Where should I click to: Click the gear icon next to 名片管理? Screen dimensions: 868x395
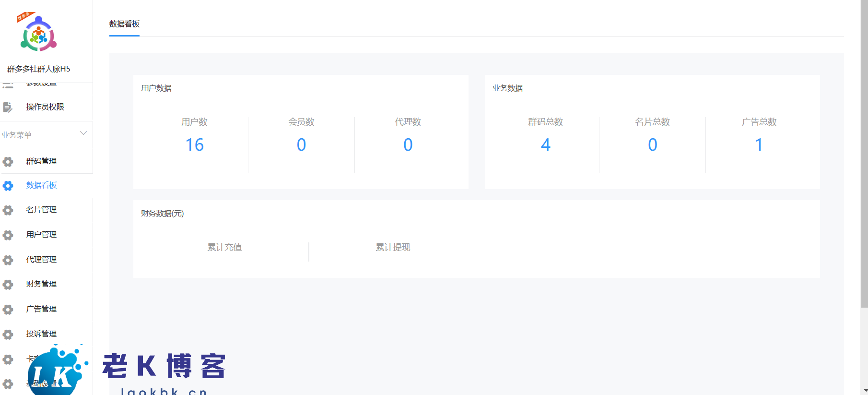pyautogui.click(x=8, y=210)
